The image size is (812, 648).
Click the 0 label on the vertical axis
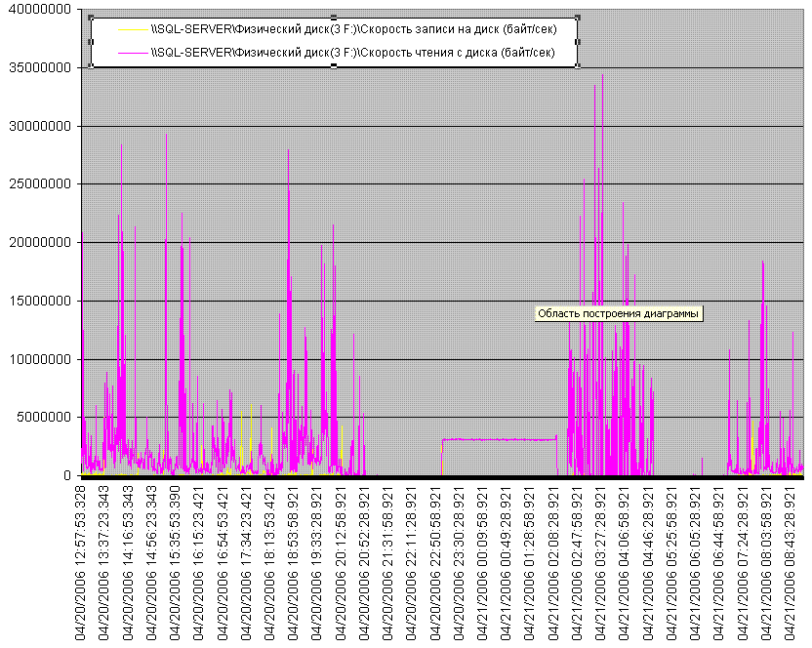pyautogui.click(x=70, y=475)
